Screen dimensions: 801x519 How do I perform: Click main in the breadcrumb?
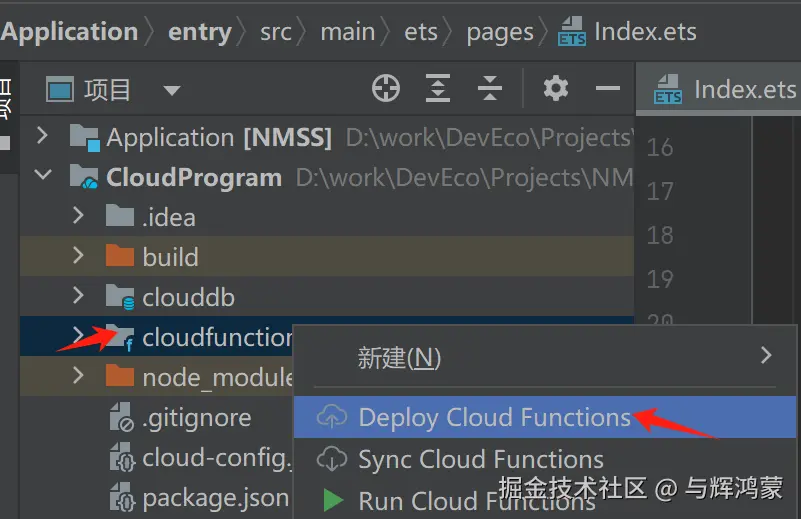point(347,32)
